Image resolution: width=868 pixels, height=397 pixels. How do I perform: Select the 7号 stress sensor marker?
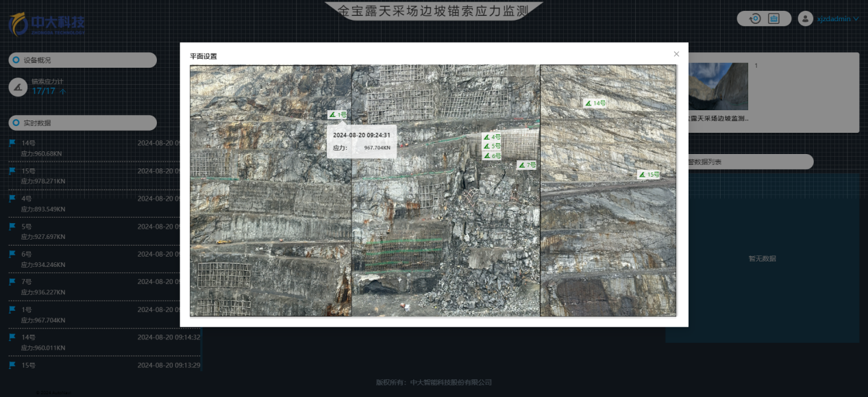click(526, 165)
